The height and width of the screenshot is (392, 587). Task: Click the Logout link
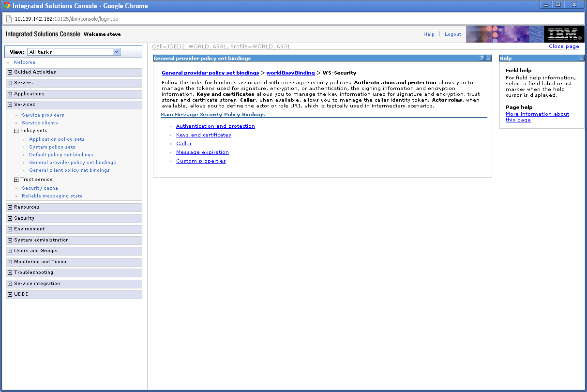(453, 34)
